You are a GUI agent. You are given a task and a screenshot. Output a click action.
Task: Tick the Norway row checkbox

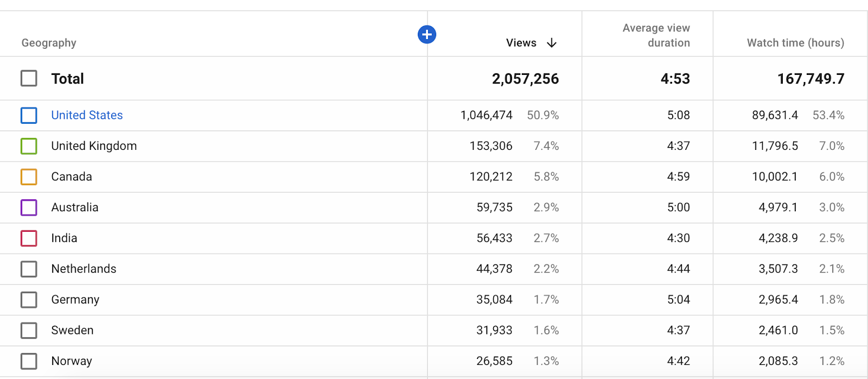coord(29,361)
